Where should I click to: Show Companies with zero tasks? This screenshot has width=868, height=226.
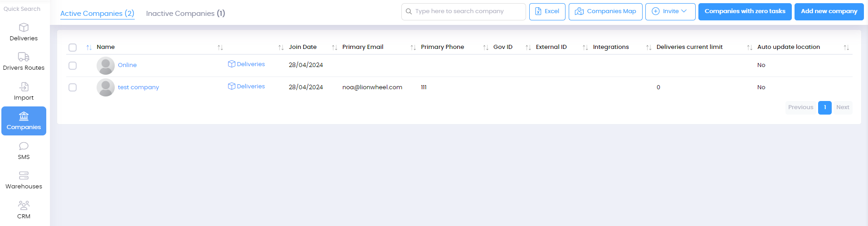click(745, 12)
